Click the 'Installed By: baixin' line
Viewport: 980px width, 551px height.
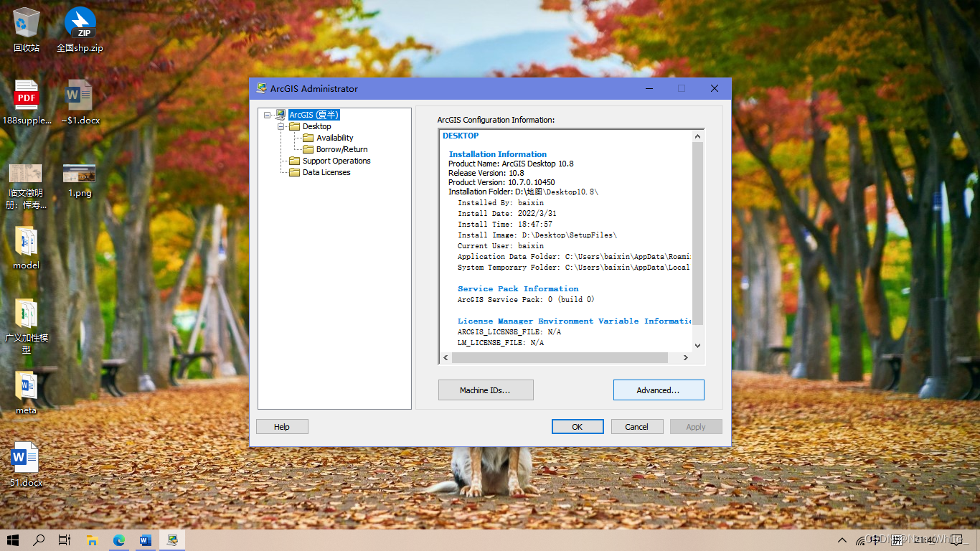pyautogui.click(x=501, y=203)
